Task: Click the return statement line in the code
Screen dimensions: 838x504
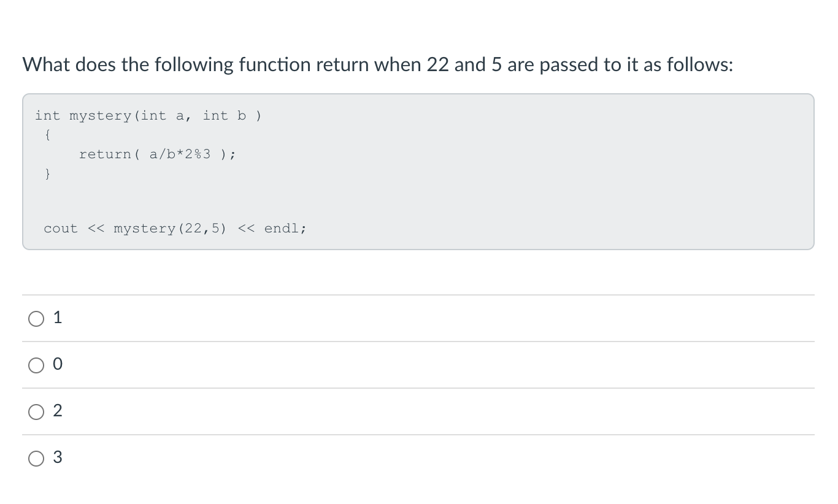Action: (157, 154)
